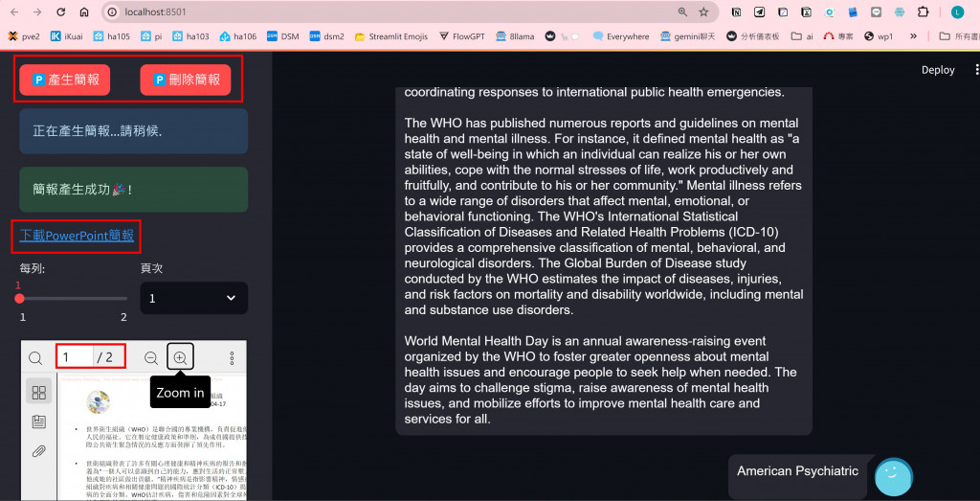Open the 專案 bookmark
The image size is (980, 501).
point(839,36)
